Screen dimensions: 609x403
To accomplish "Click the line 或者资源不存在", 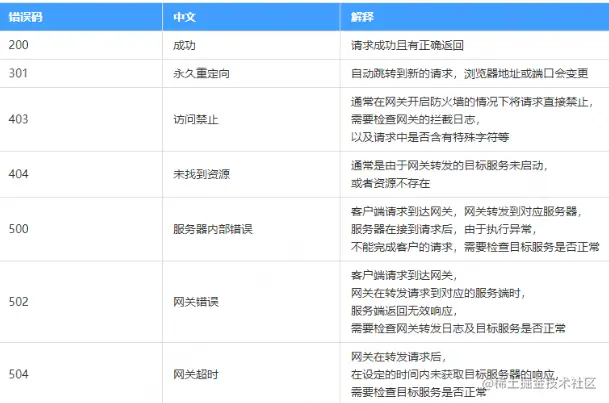I will (x=390, y=183).
